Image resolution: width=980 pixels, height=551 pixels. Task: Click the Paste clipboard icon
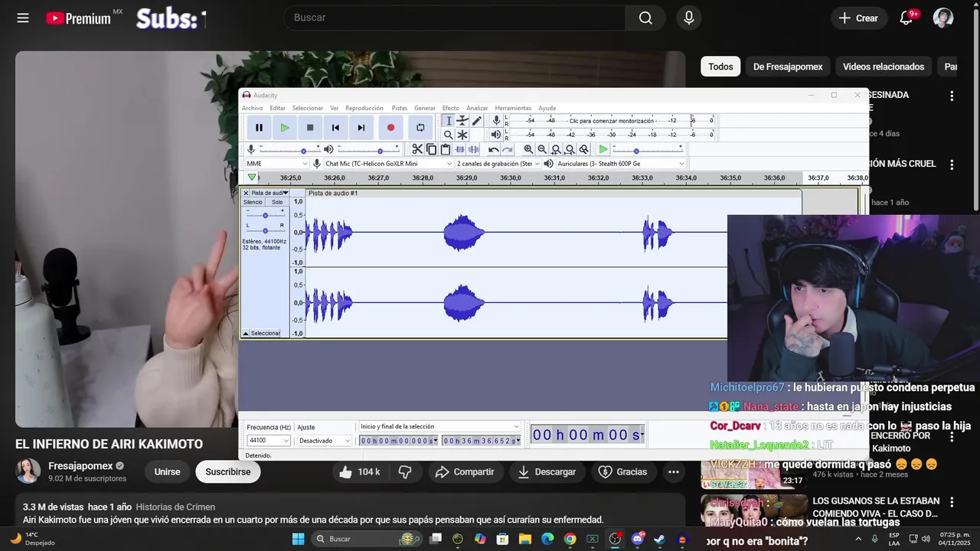point(445,149)
